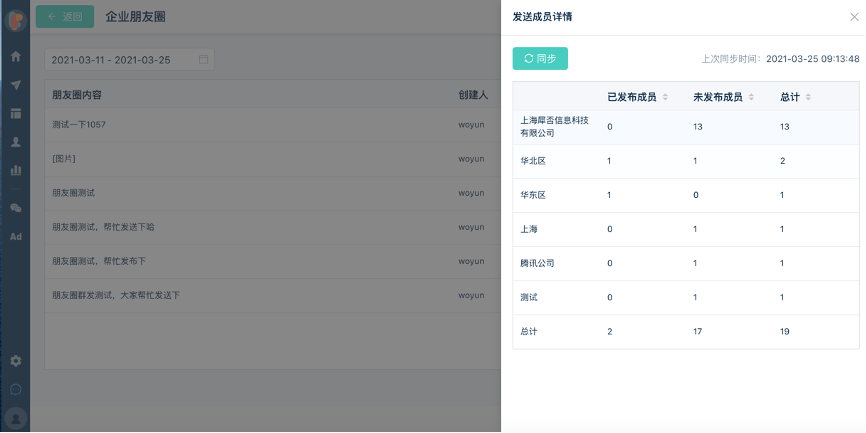Open the paper plane send icon

16,85
